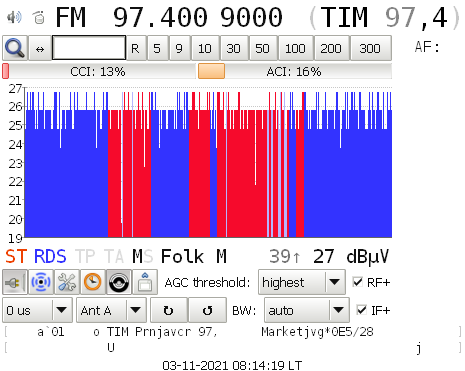Click the CCI 13% interference bar

99,71
